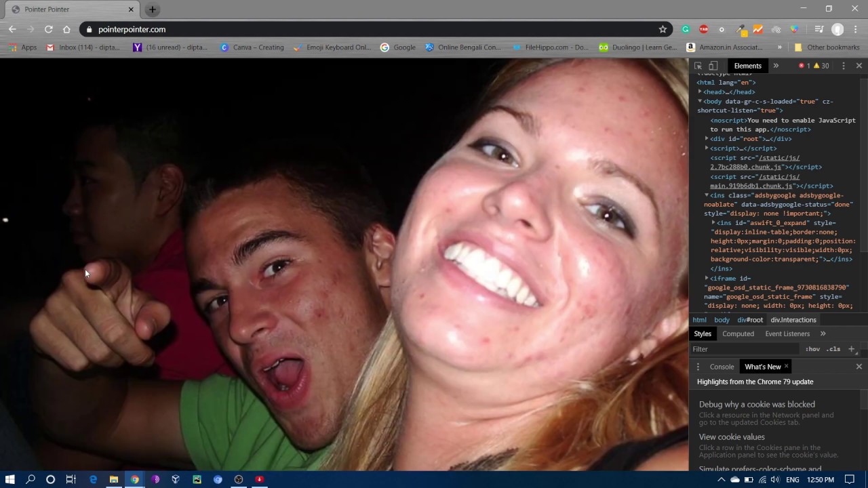This screenshot has height=488, width=868.
Task: Switch to the Computed tab
Action: pyautogui.click(x=738, y=333)
